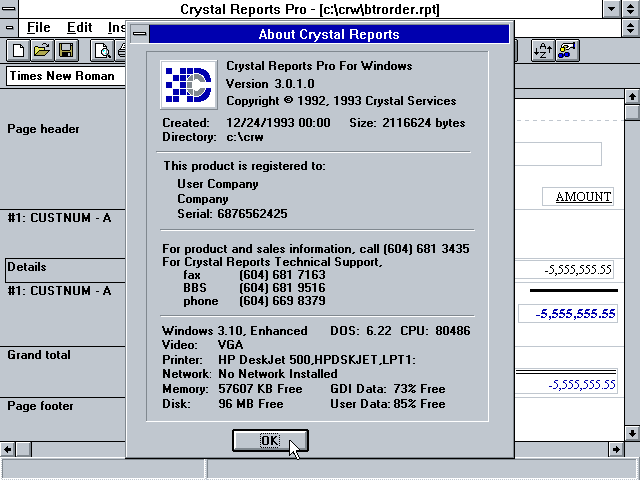Click the 57607 KB Free memory value

tap(260, 389)
